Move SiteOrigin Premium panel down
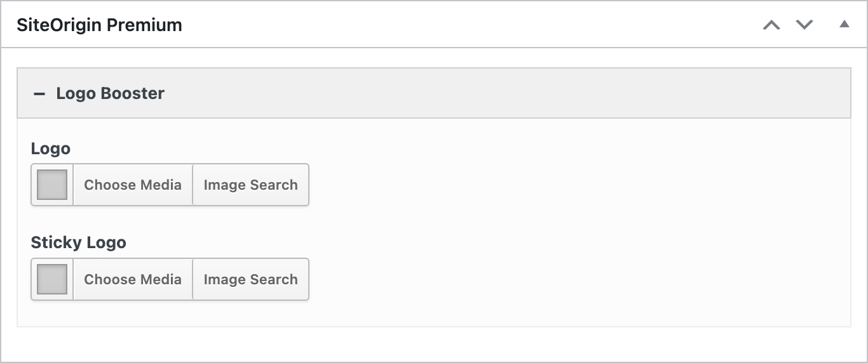868x363 pixels. pos(804,25)
